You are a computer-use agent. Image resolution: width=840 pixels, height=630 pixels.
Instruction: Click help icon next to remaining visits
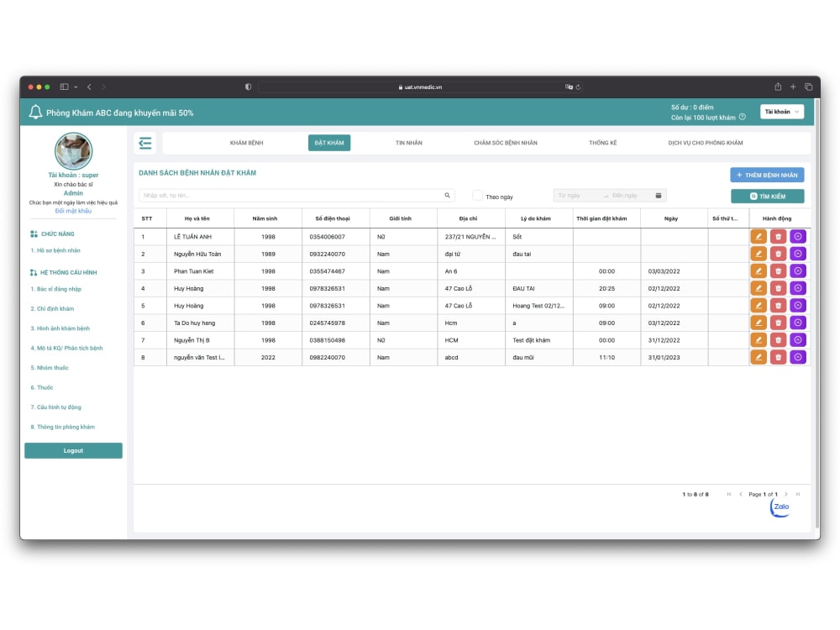click(743, 117)
